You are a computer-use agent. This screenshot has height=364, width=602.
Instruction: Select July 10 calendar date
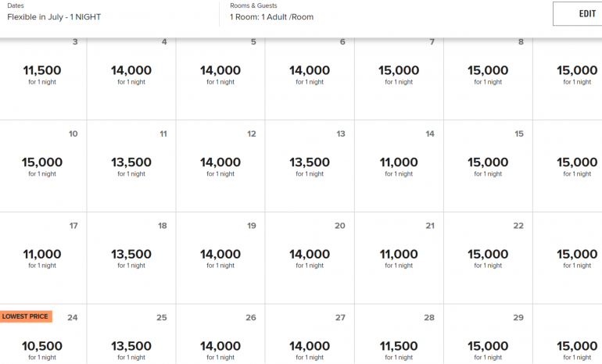[x=42, y=166]
